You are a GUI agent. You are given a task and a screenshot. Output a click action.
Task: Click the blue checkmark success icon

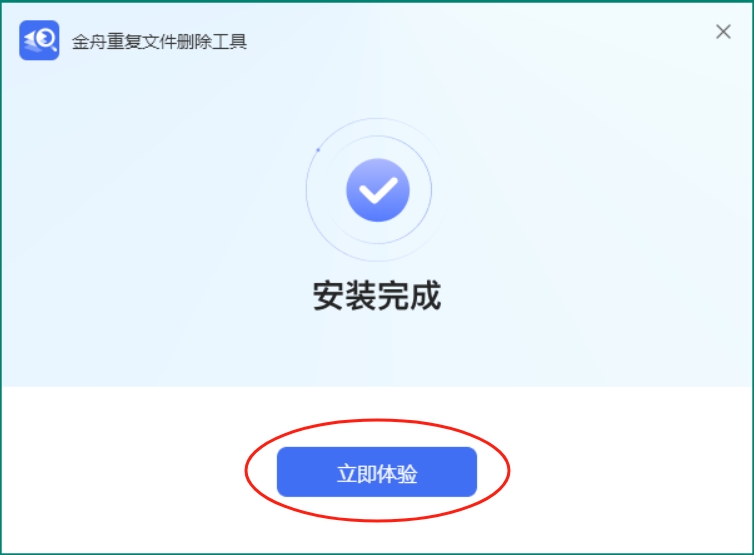377,190
